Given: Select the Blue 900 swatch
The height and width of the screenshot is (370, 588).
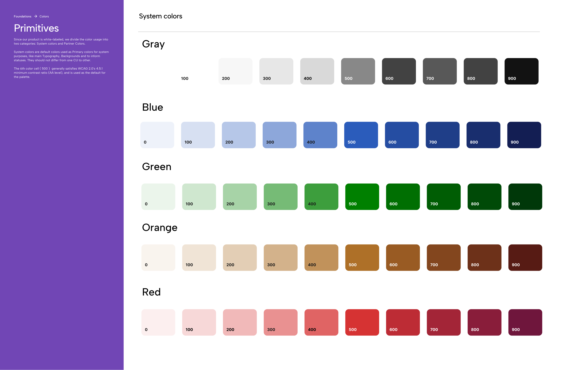Looking at the screenshot, I should 524,135.
